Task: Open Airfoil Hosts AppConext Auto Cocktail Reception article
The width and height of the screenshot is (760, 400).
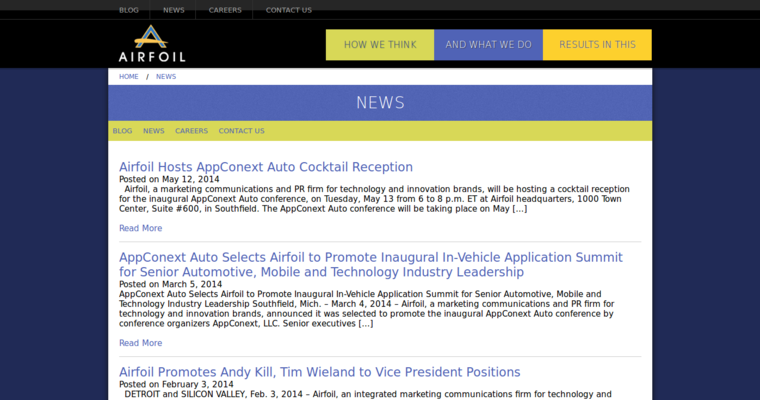Action: (x=266, y=167)
